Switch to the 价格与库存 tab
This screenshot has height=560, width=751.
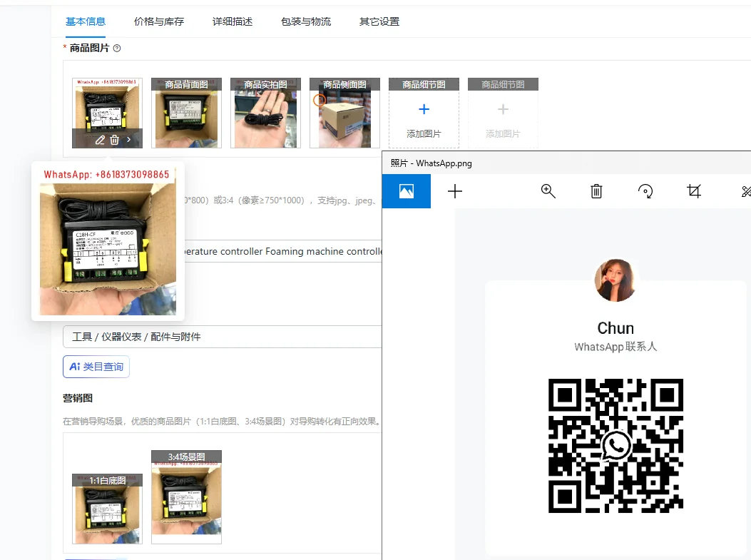(x=159, y=21)
